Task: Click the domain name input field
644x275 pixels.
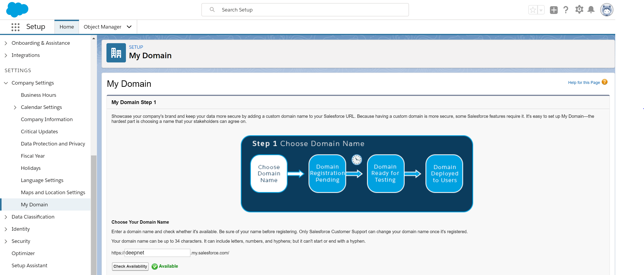Action: click(157, 253)
